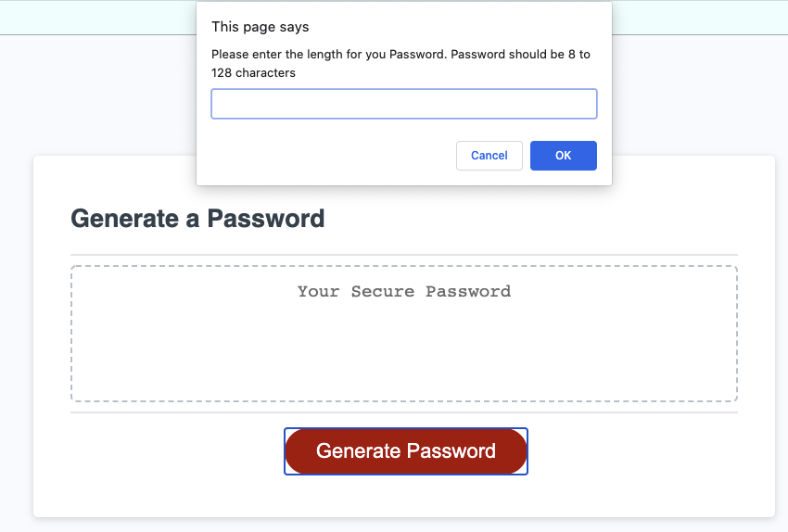
Task: Click the '128 characters' text in dialog
Action: click(x=253, y=73)
